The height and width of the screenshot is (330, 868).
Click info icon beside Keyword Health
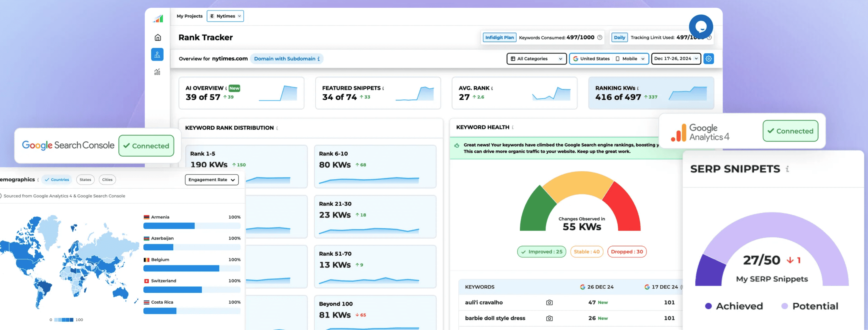pos(513,127)
